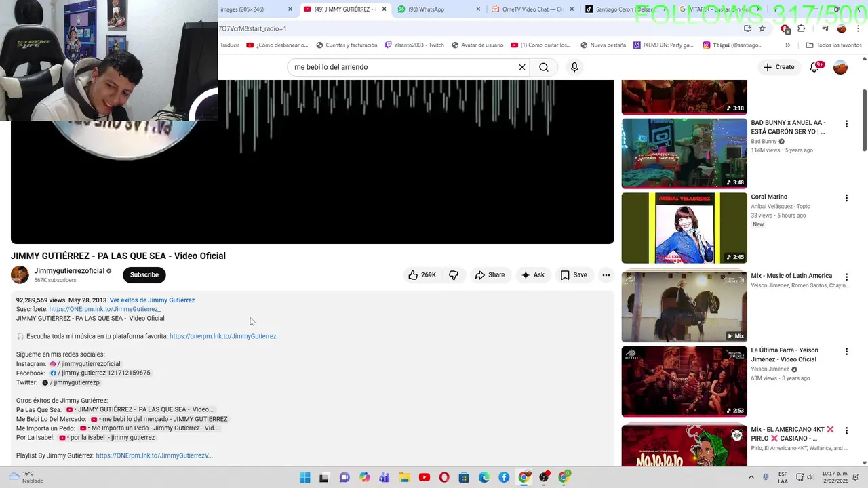Start voice search with microphone icon

(574, 67)
